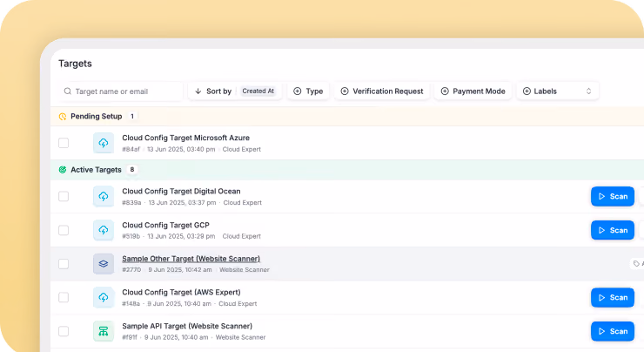
Task: Open Sample Other Target (Website Scanner) link
Action: tap(191, 259)
